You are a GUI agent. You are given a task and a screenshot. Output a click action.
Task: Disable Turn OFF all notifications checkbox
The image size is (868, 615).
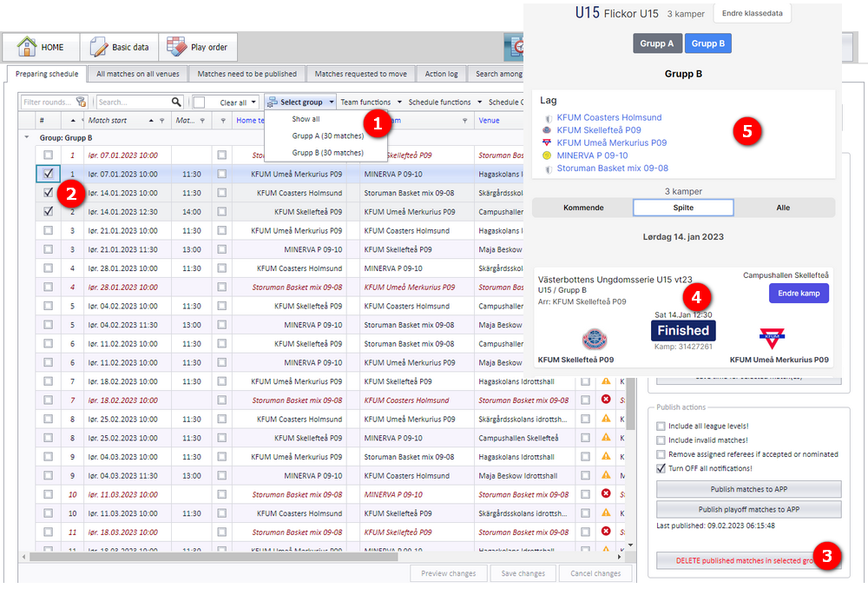[x=661, y=469]
